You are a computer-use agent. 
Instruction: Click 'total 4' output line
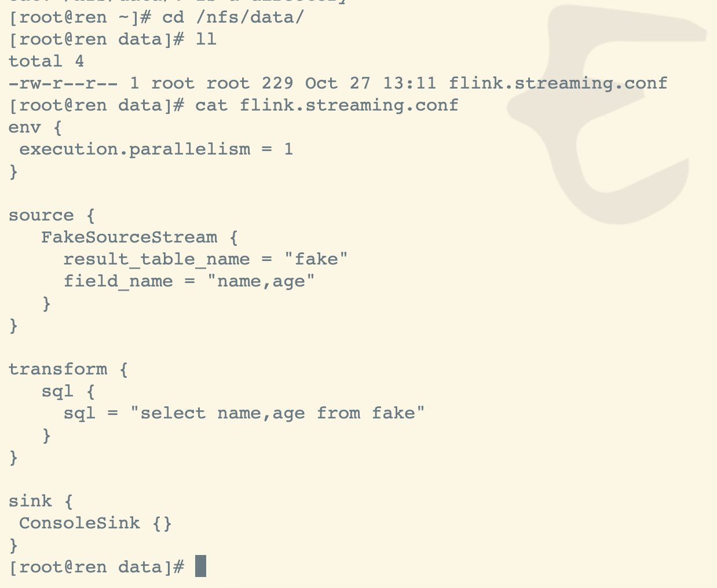point(46,61)
